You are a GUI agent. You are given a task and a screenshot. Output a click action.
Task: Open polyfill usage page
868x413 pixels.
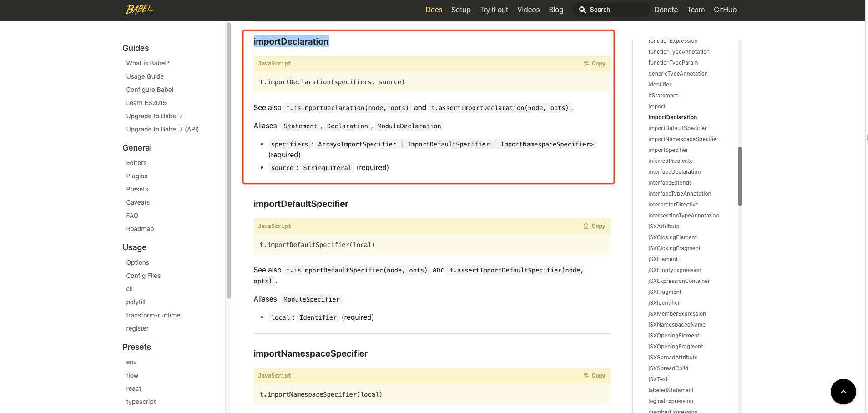(x=136, y=302)
